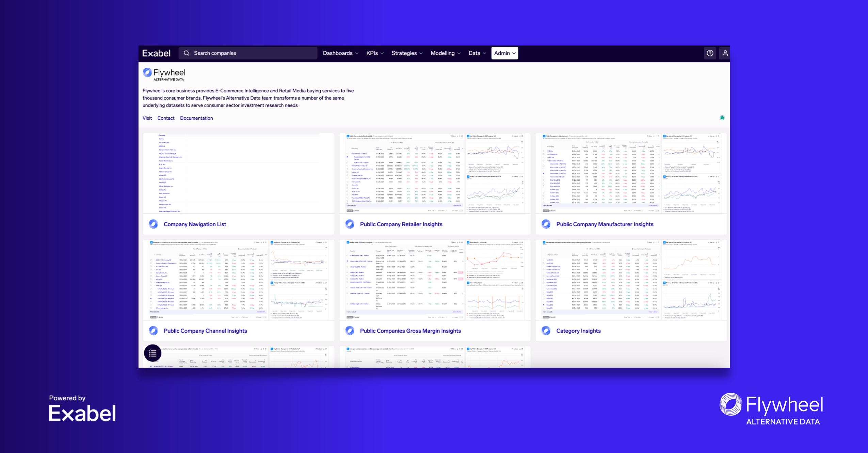The image size is (868, 453).
Task: Open the help icon in the top bar
Action: [x=710, y=53]
